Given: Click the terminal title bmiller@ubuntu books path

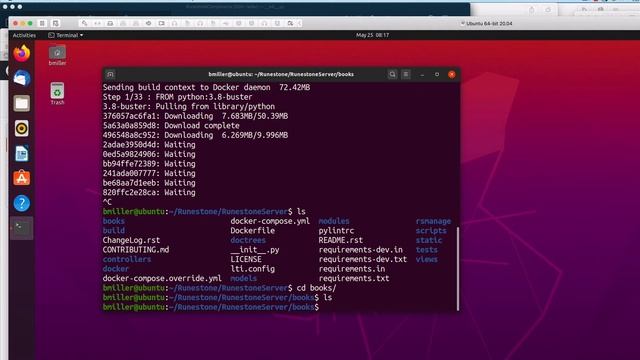Looking at the screenshot, I should (281, 74).
